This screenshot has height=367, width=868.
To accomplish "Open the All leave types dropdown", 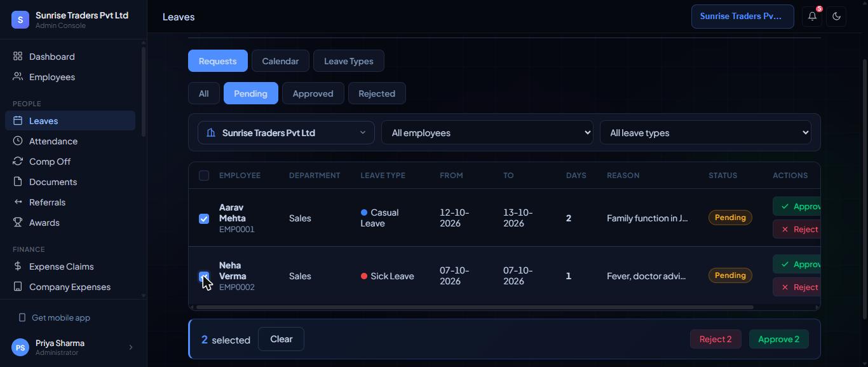I will pos(705,133).
